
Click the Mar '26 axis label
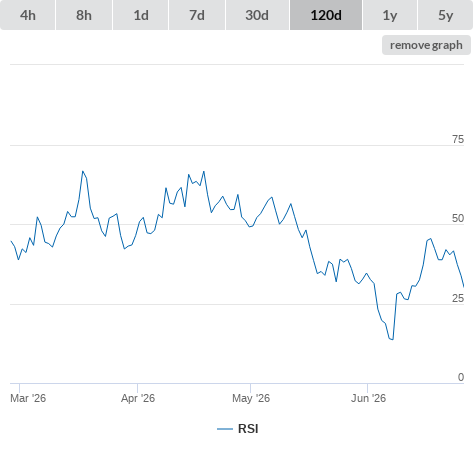point(28,398)
